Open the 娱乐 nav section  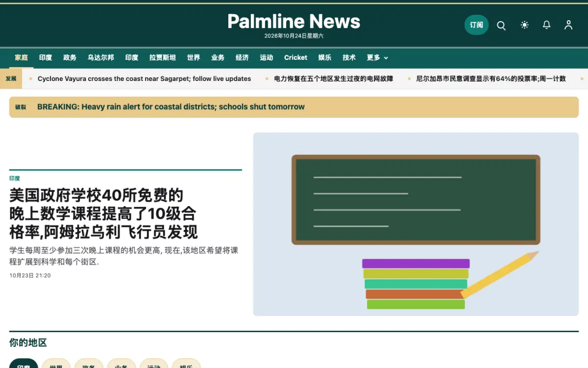(x=325, y=57)
